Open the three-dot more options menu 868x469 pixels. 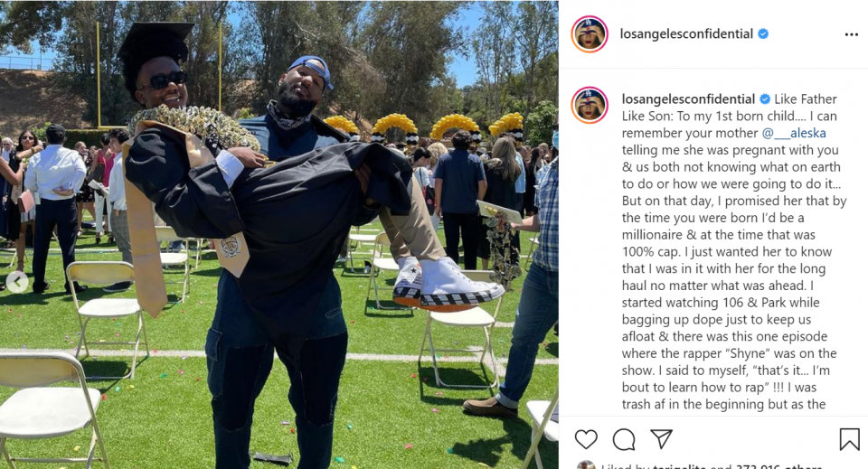click(852, 34)
